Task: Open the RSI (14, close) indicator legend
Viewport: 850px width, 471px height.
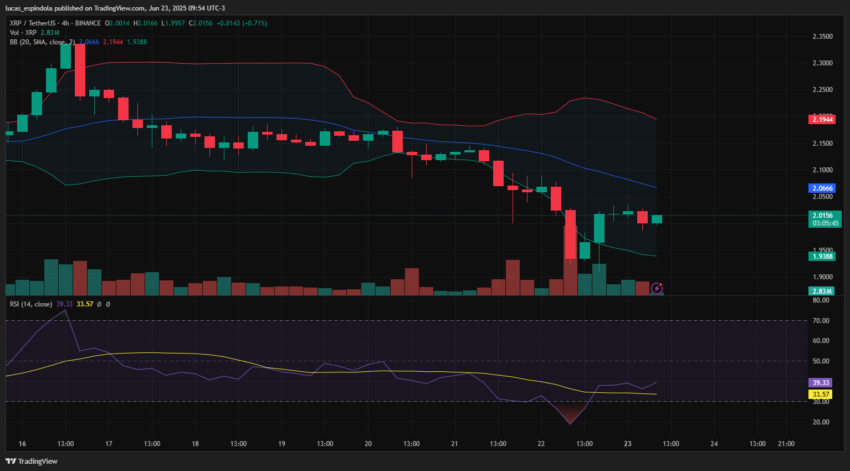Action: coord(31,304)
